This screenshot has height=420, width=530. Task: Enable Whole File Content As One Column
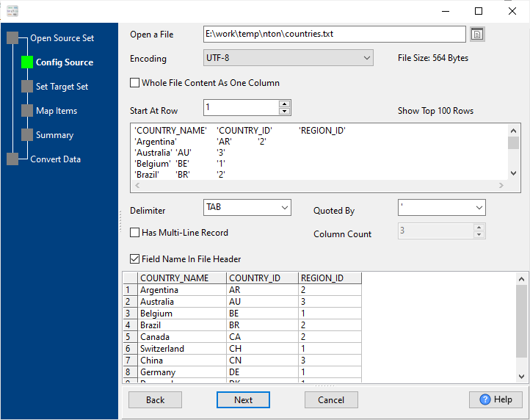[x=135, y=83]
